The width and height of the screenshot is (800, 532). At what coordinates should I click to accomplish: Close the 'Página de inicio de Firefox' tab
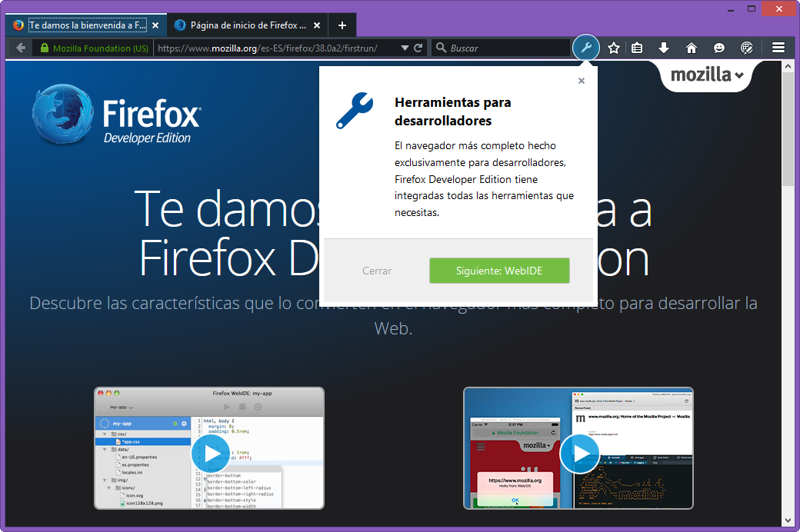317,25
